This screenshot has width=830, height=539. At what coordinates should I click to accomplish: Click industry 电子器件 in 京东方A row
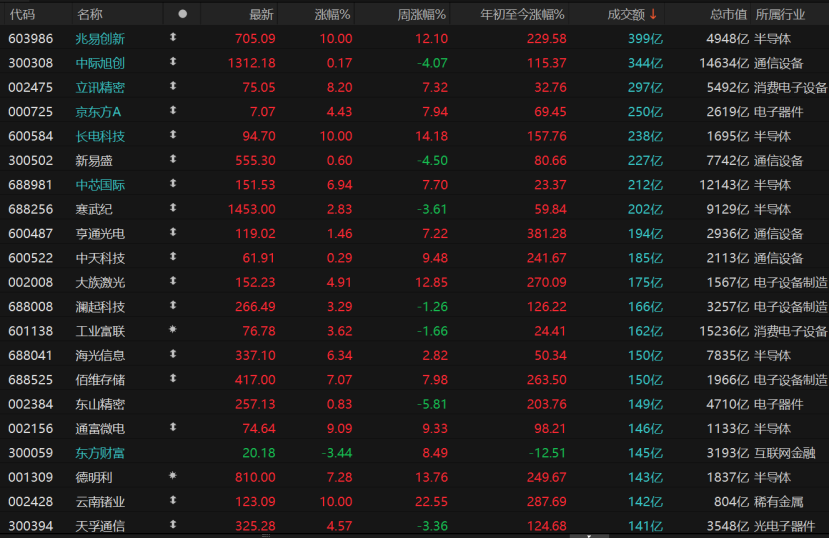779,112
